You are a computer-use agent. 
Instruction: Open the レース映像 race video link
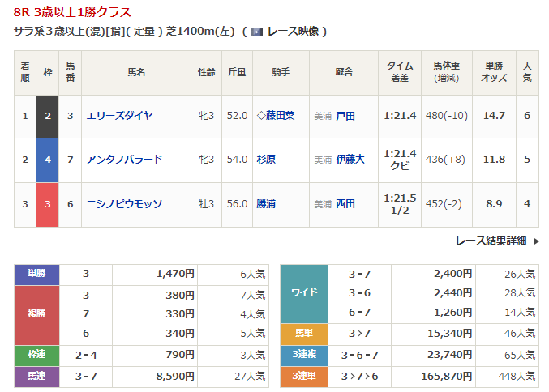[292, 32]
